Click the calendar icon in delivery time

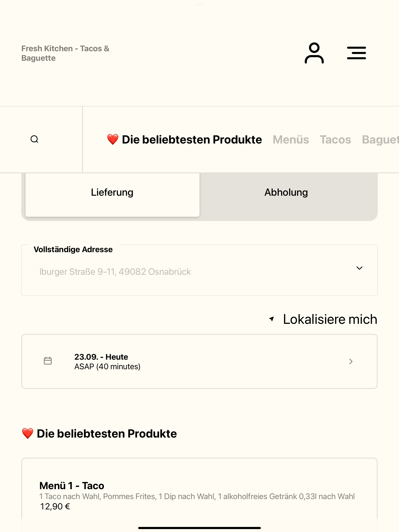[x=48, y=361]
